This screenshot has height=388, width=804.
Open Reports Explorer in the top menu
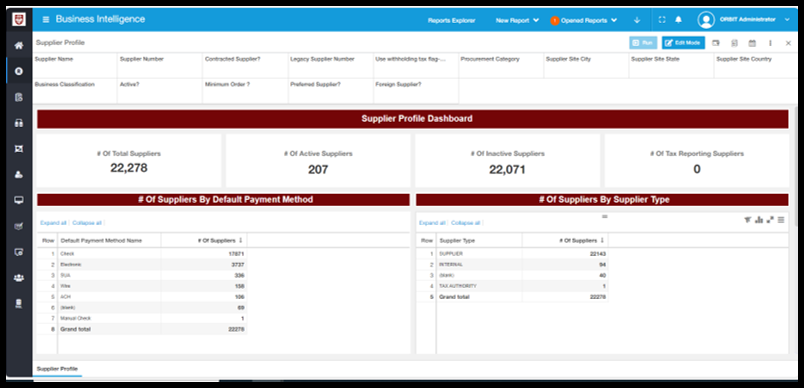click(451, 21)
